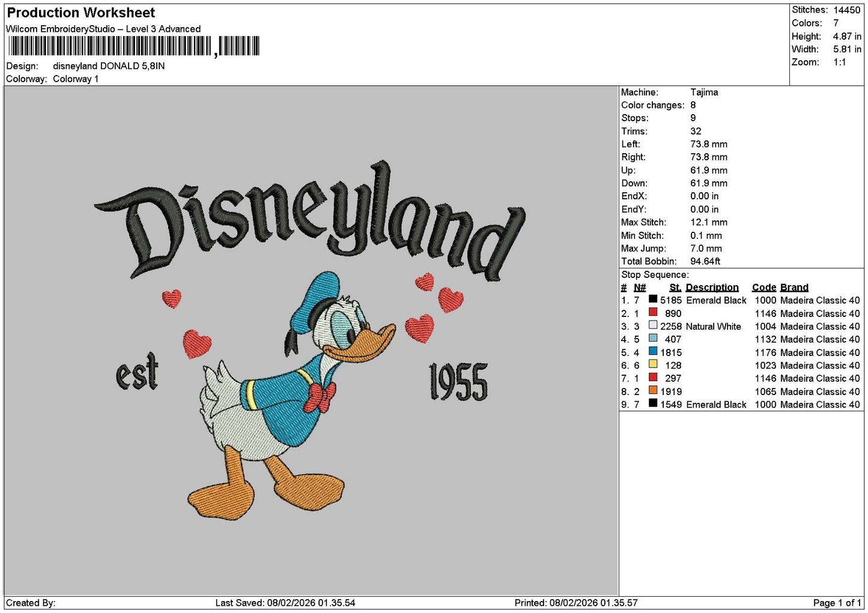
Task: Click the 'Production Worksheet' title
Action: pyautogui.click(x=80, y=13)
